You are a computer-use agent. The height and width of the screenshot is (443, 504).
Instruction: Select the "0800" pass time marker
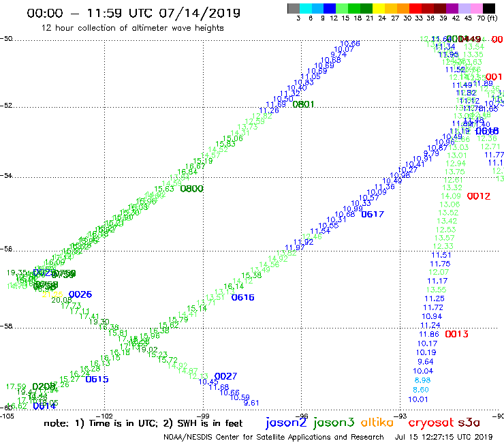click(192, 189)
